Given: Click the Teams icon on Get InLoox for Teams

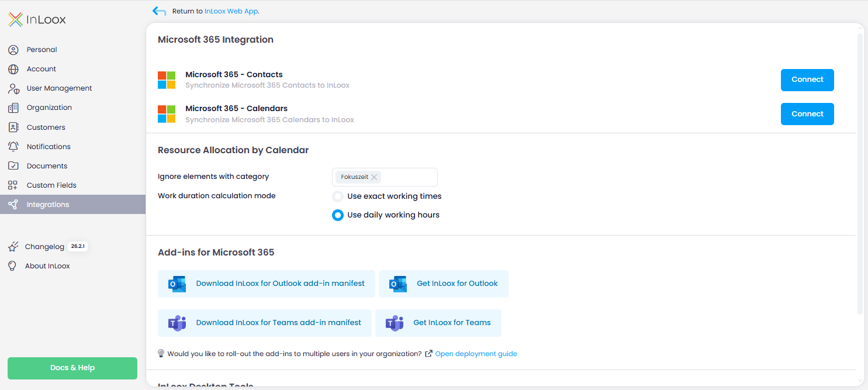Looking at the screenshot, I should point(395,323).
